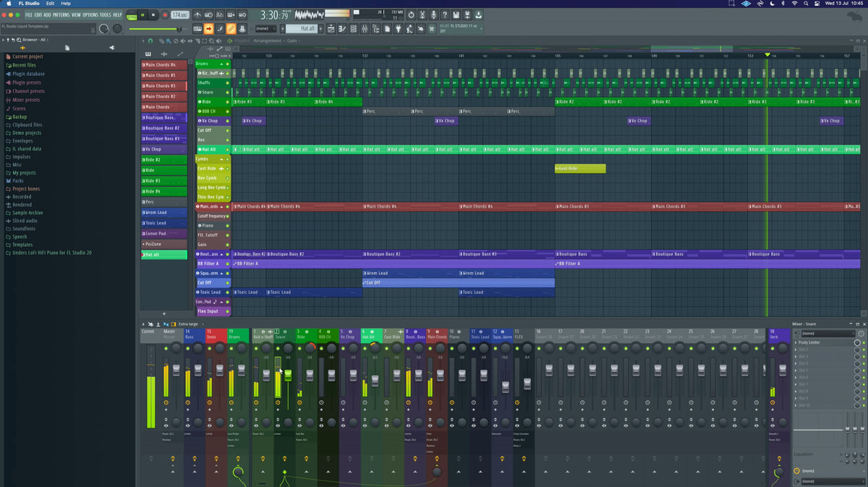This screenshot has width=868, height=487.
Task: Open the Hat alt pattern selector
Action: (x=303, y=29)
